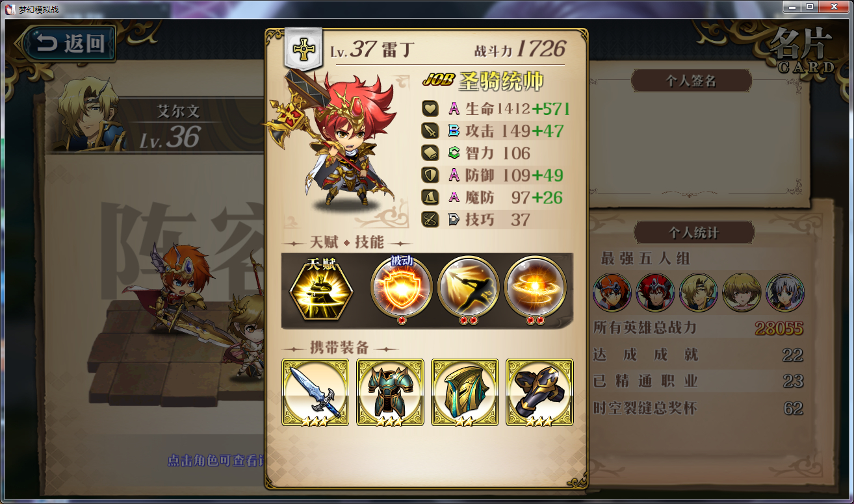The image size is (854, 504).
Task: Open the glowing ring skill icon
Action: coord(535,287)
